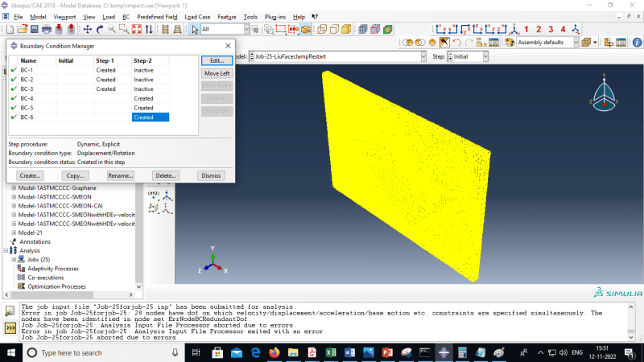This screenshot has height=362, width=644.
Task: Open Excel from the Windows taskbar
Action: click(x=331, y=352)
